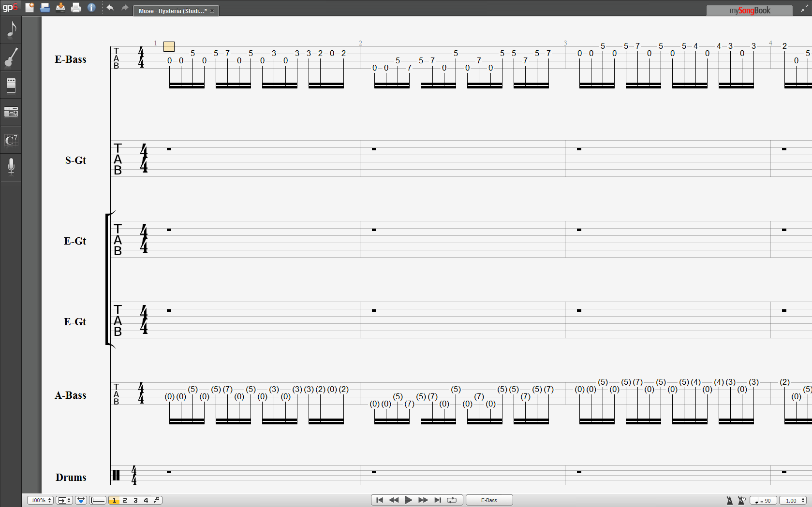Open the score information icon
This screenshot has height=507, width=812.
point(91,8)
